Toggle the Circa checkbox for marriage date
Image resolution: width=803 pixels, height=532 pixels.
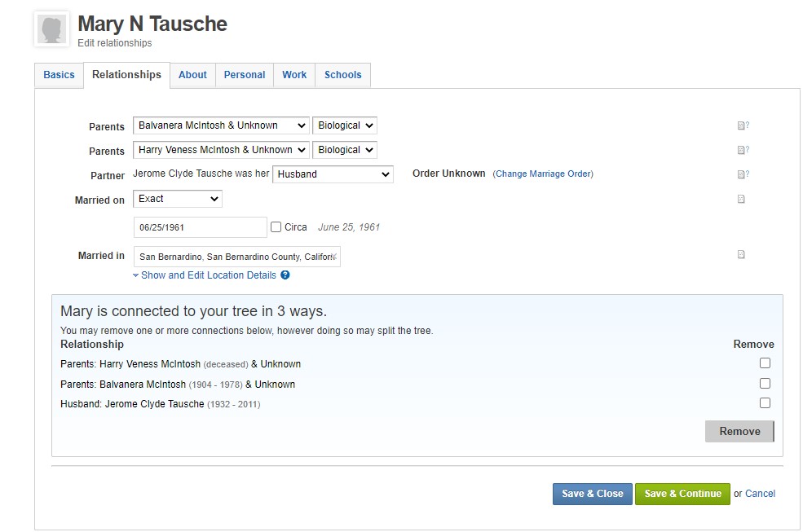tap(276, 227)
